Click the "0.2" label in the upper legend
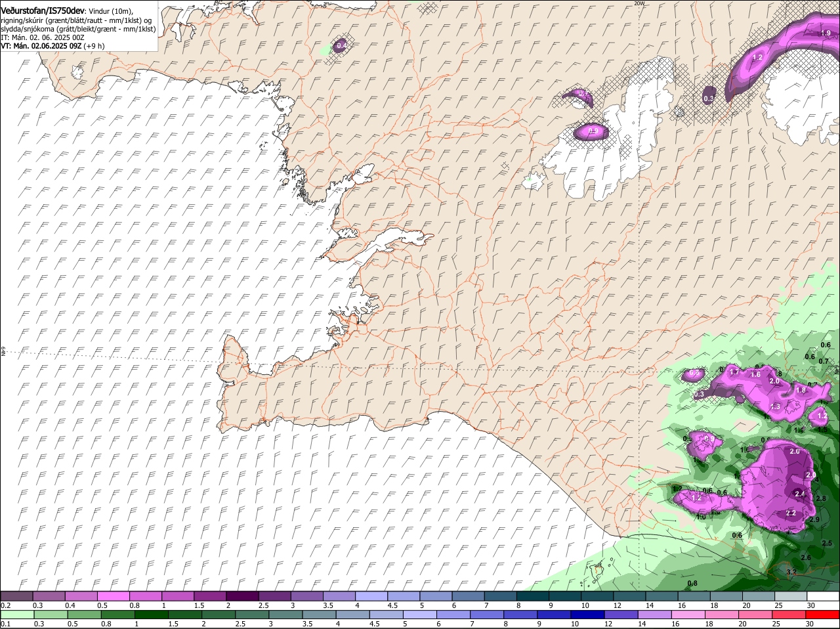Viewport: 840px width, 629px height. point(5,605)
